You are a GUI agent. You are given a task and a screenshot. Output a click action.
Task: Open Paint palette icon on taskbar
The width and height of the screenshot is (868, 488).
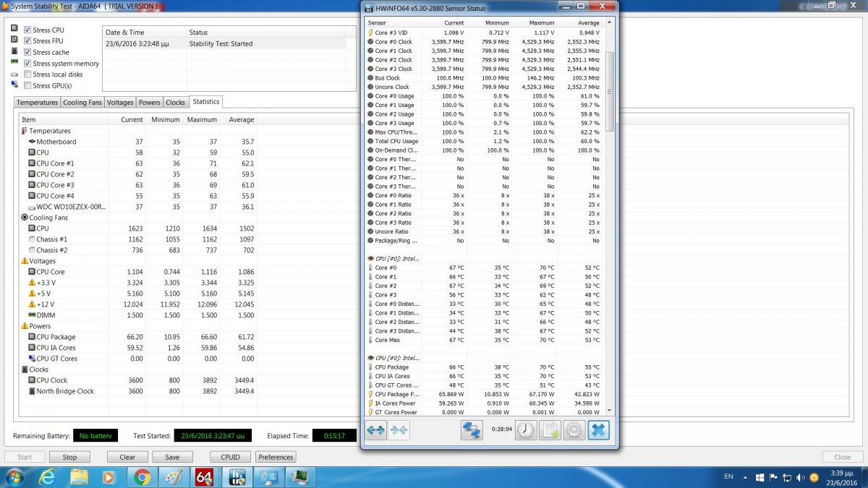pyautogui.click(x=173, y=477)
